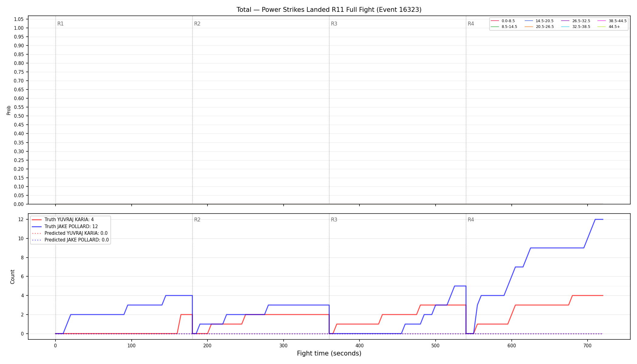Click the 'R2' round marker in the Count chart
This screenshot has width=637, height=364.
(x=197, y=220)
